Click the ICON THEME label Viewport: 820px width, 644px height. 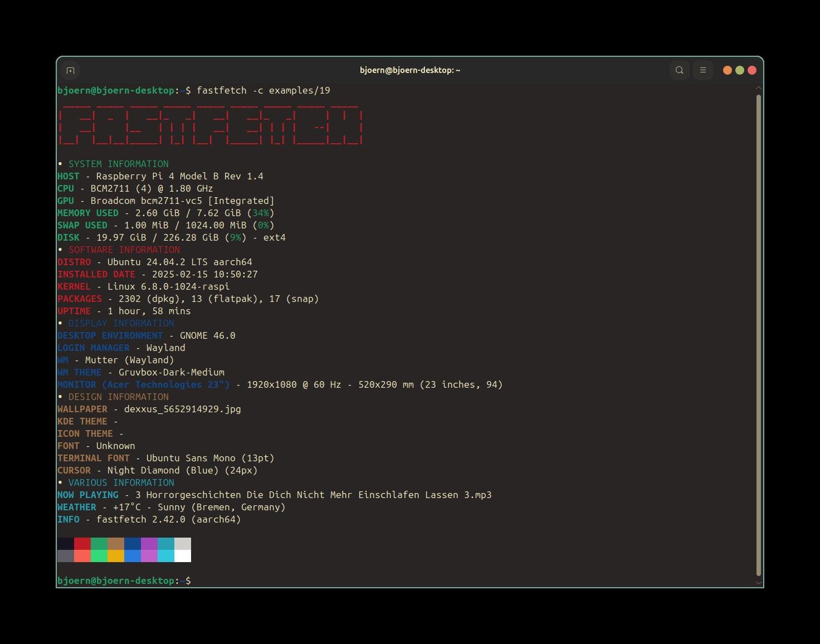click(x=85, y=433)
